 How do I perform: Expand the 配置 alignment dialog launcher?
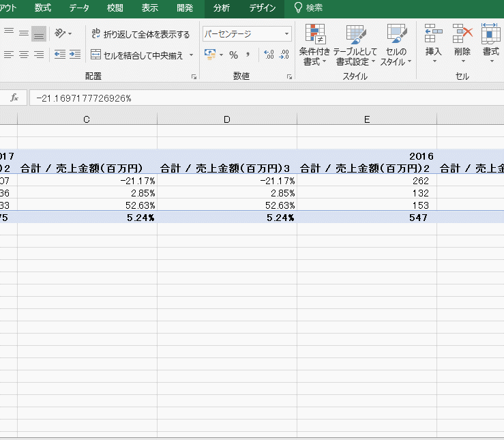tap(194, 77)
